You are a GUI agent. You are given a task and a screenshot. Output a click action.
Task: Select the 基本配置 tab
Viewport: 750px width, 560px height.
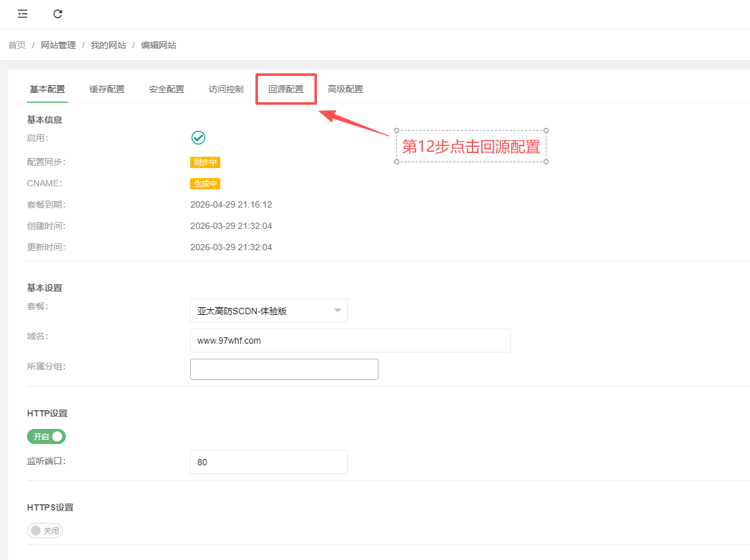[47, 89]
